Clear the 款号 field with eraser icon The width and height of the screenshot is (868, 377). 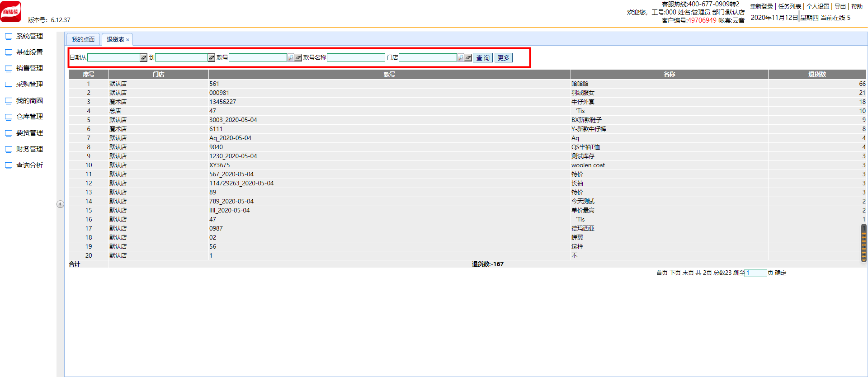tap(298, 57)
